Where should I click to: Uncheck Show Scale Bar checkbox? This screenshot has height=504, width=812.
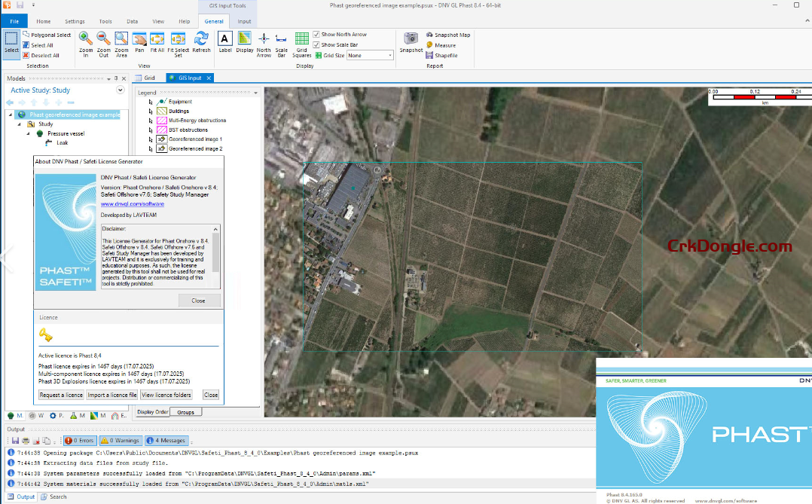coord(316,44)
